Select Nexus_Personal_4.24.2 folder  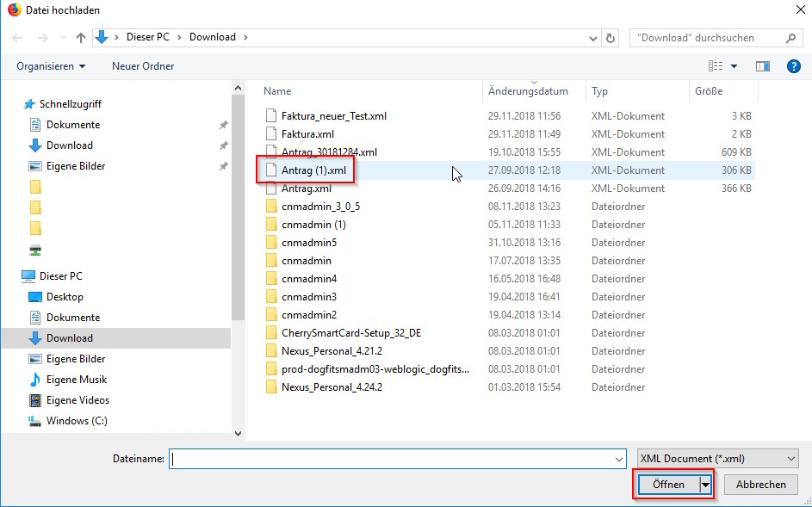click(332, 387)
